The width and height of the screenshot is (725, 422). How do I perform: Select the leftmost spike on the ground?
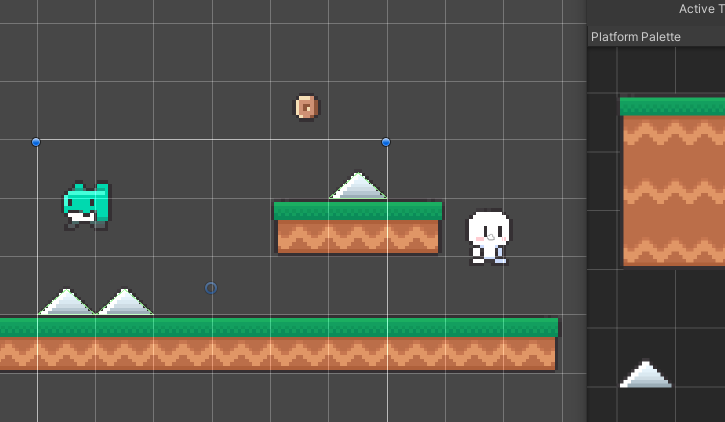67,302
